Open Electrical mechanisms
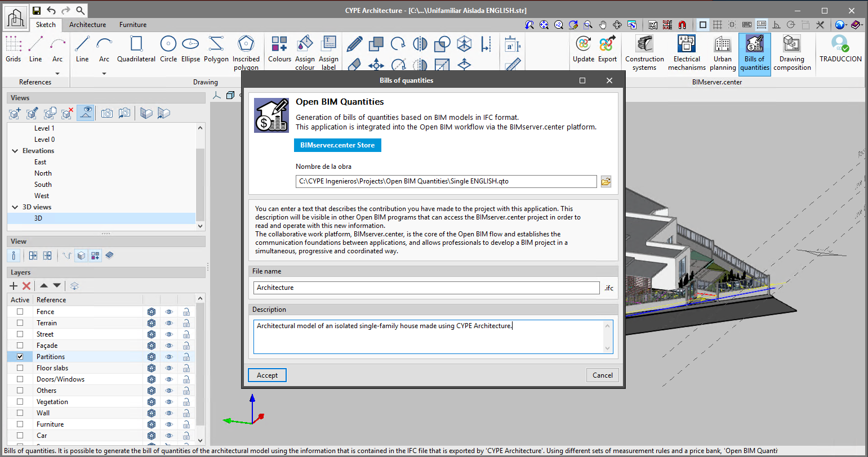This screenshot has height=457, width=868. click(x=687, y=52)
